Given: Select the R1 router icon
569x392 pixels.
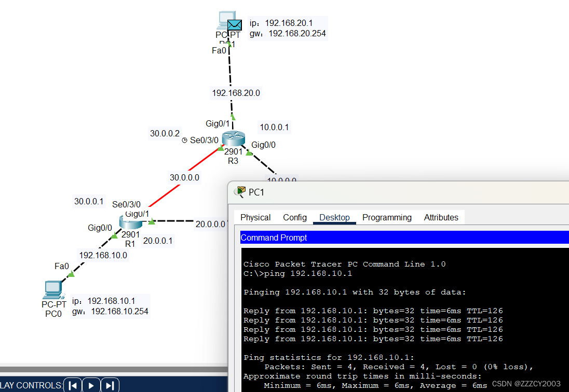Looking at the screenshot, I should click(x=130, y=223).
